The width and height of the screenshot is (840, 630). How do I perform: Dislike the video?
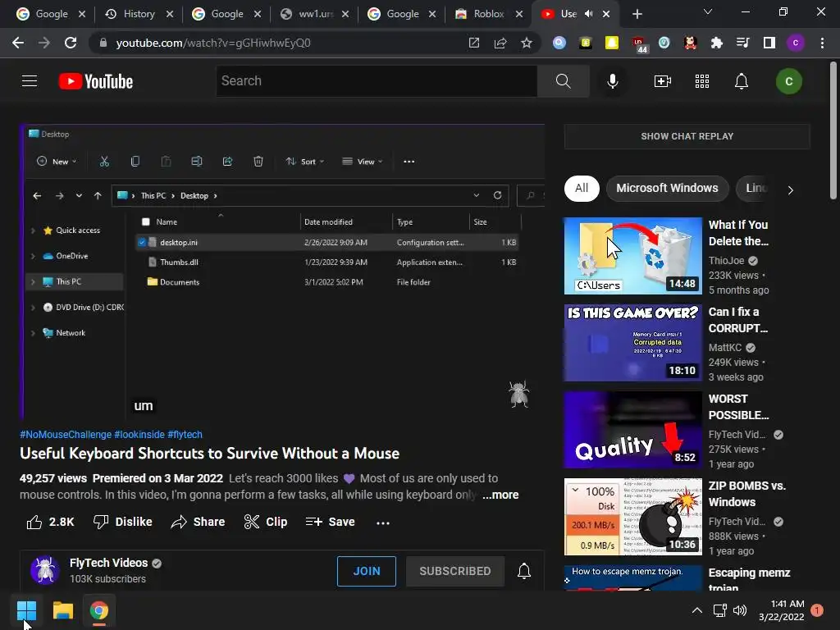coord(123,522)
